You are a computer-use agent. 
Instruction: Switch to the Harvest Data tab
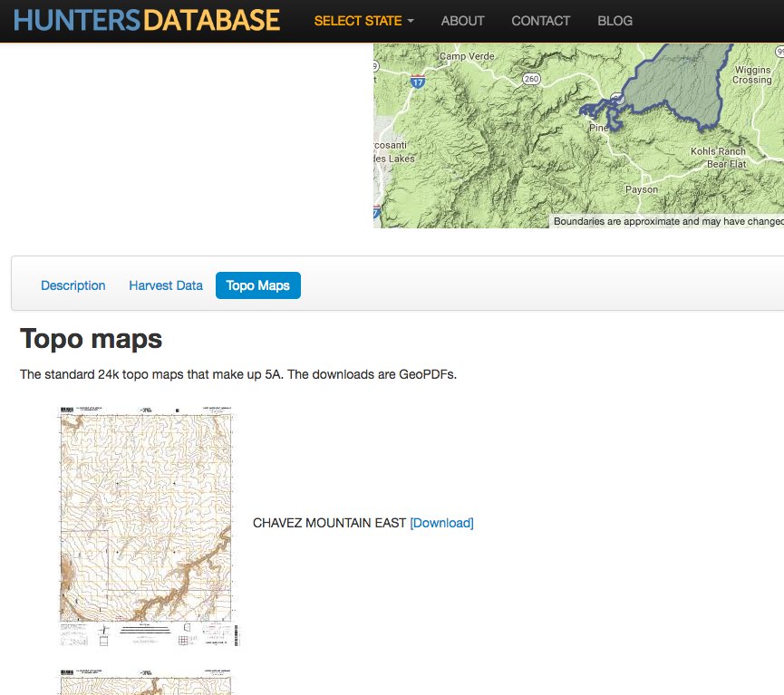pos(166,285)
